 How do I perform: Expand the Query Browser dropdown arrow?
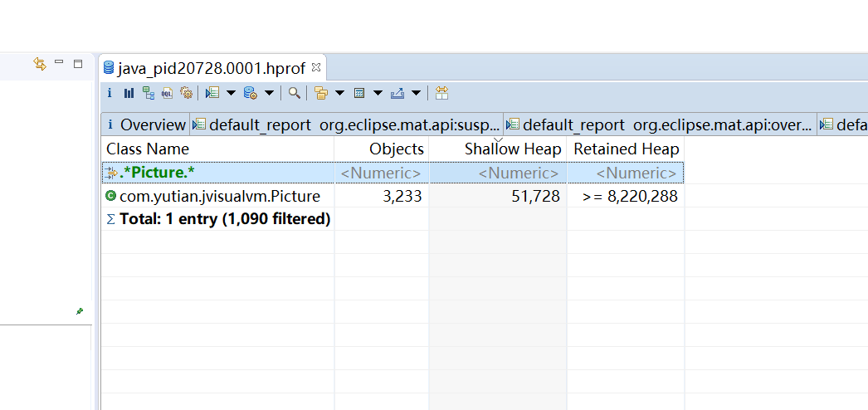[x=269, y=93]
